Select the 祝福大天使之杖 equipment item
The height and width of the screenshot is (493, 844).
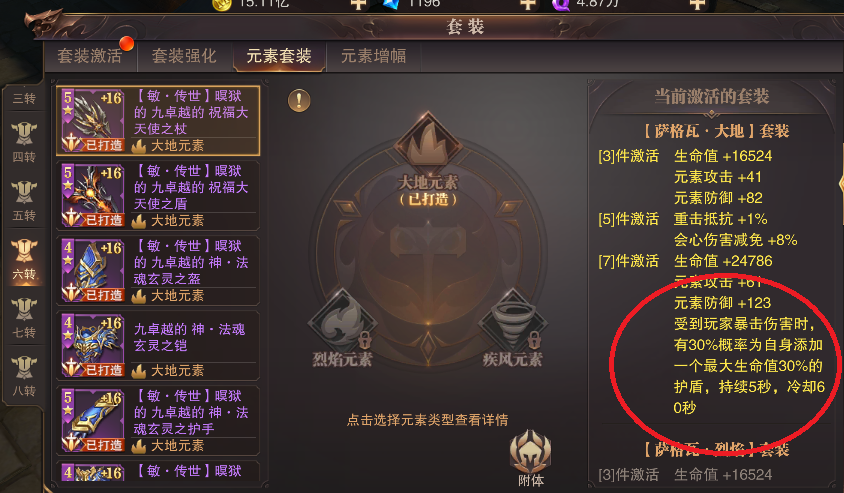tap(158, 121)
